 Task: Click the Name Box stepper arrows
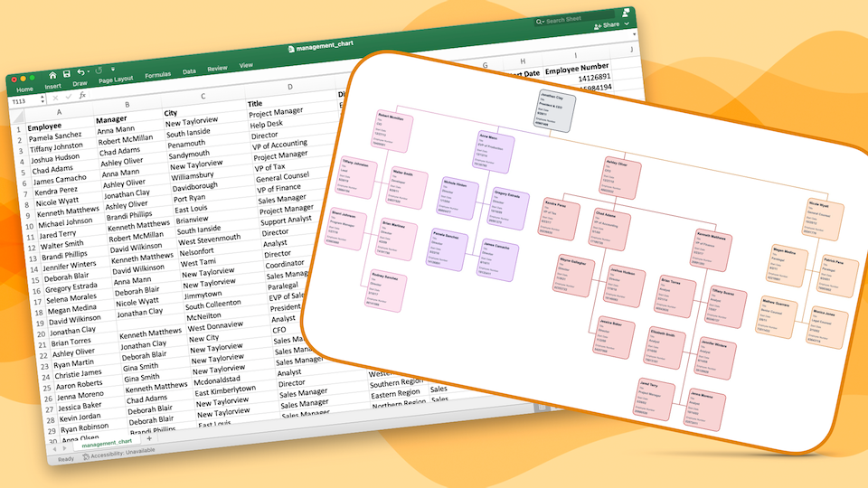42,99
